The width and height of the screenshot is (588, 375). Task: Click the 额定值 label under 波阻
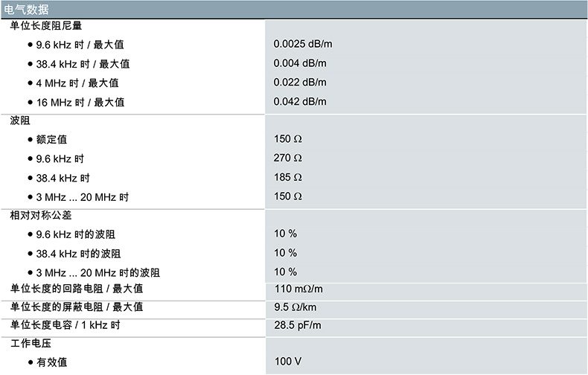click(52, 140)
